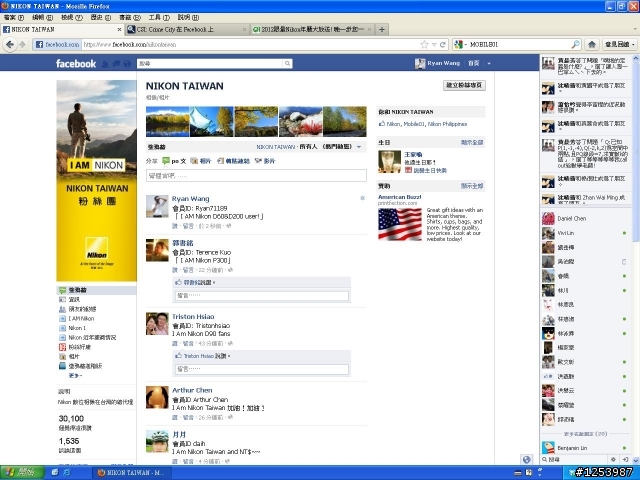Click the facebook.com site identity button
640x480 pixels.
(x=57, y=44)
